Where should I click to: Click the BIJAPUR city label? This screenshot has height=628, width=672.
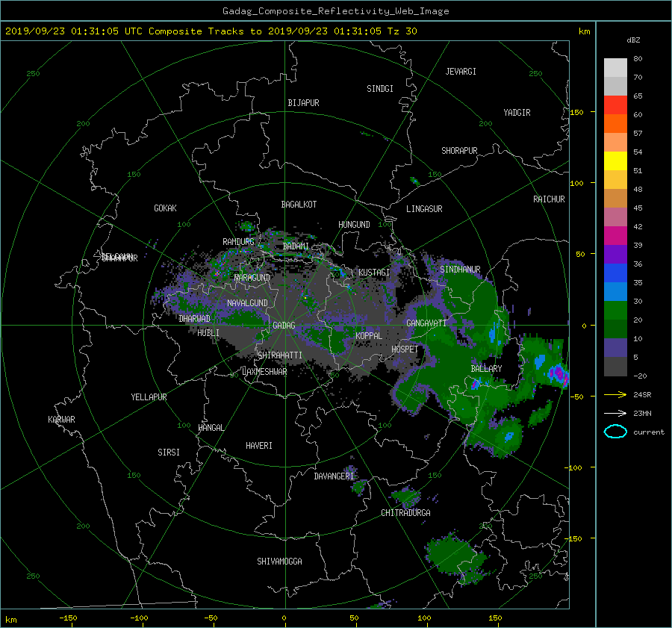tap(303, 103)
